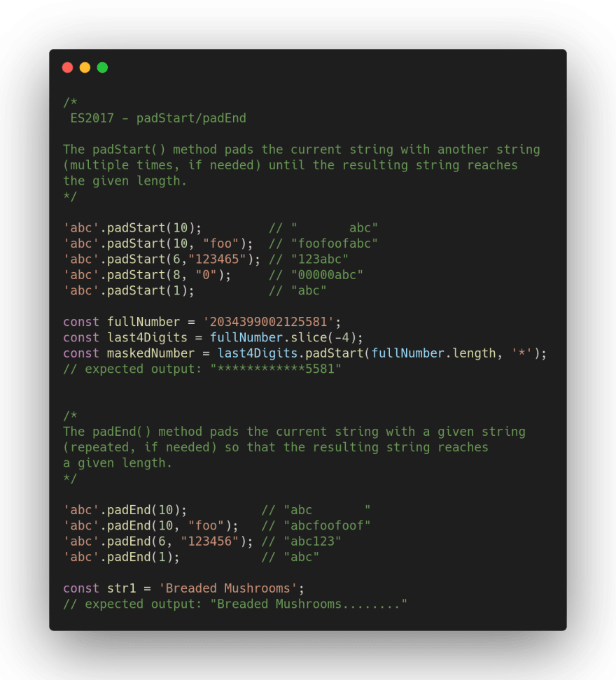Screen dimensions: 616x680
Task: Click the 'Breaded Mushrooms' string literal
Action: coord(227,588)
